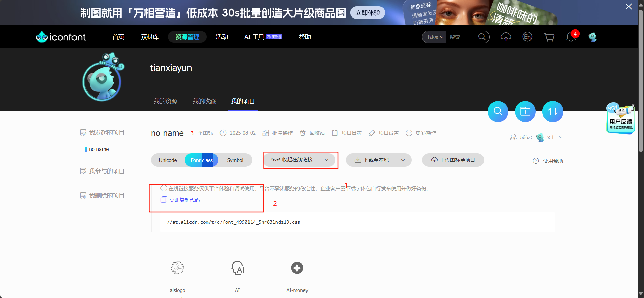Switch to 我的收藏 tab
The height and width of the screenshot is (298, 644).
click(204, 101)
